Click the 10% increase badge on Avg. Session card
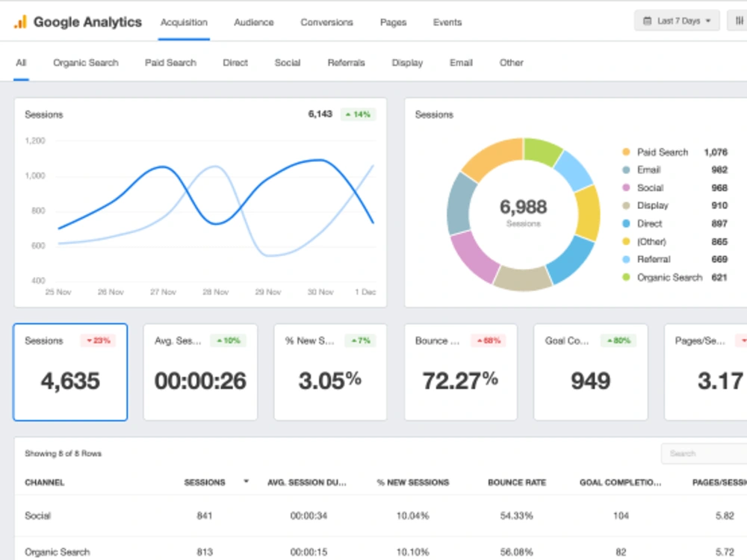 tap(228, 340)
